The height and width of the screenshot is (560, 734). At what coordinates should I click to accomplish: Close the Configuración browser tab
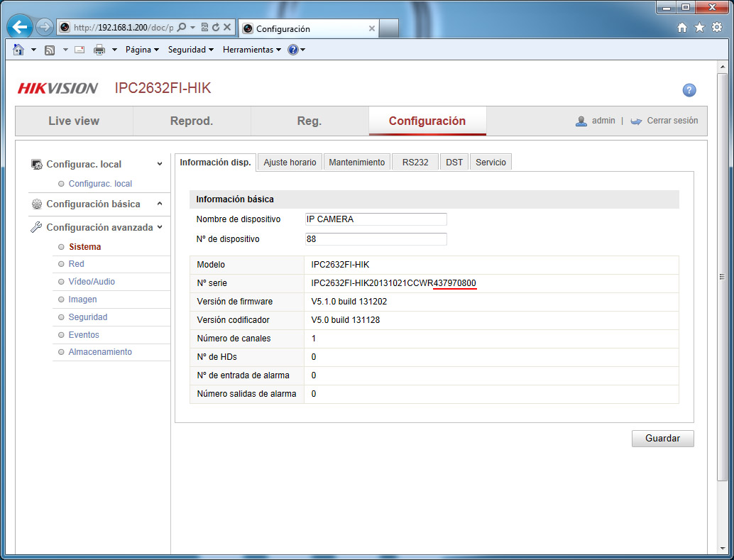coord(372,28)
